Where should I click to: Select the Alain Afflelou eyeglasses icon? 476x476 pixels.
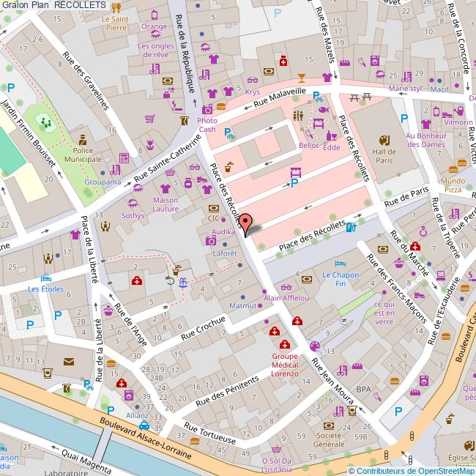tap(285, 288)
